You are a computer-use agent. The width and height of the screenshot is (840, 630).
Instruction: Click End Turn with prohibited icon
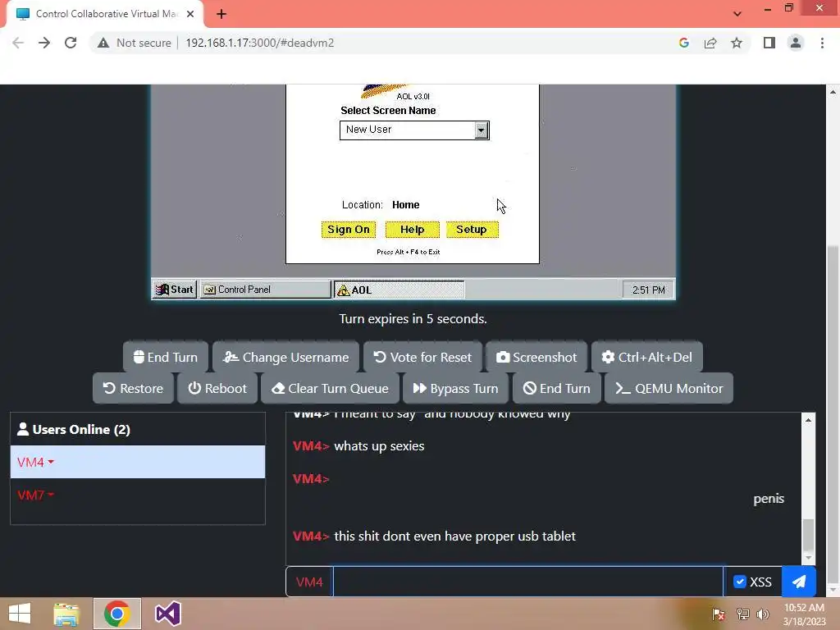tap(557, 388)
